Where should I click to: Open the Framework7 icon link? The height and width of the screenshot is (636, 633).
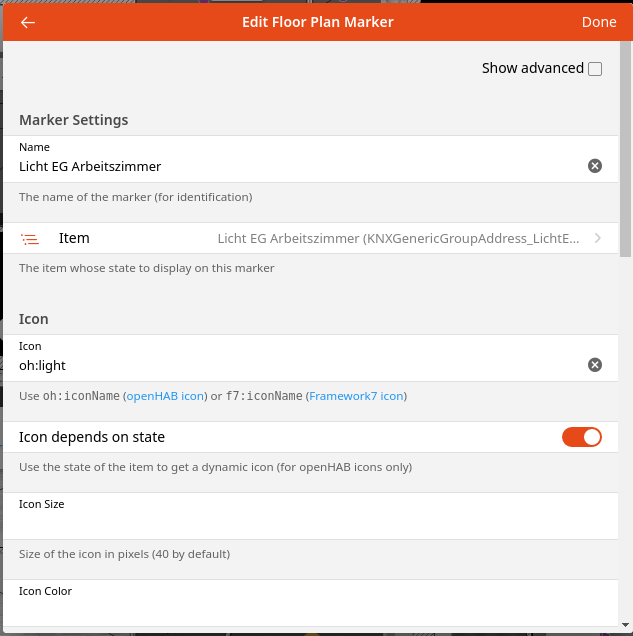pyautogui.click(x=356, y=396)
